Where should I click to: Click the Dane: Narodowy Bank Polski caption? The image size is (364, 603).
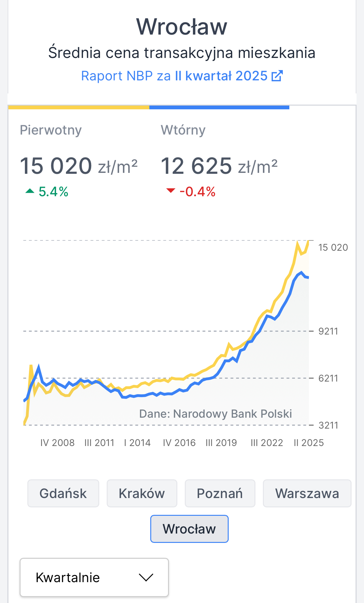click(215, 414)
